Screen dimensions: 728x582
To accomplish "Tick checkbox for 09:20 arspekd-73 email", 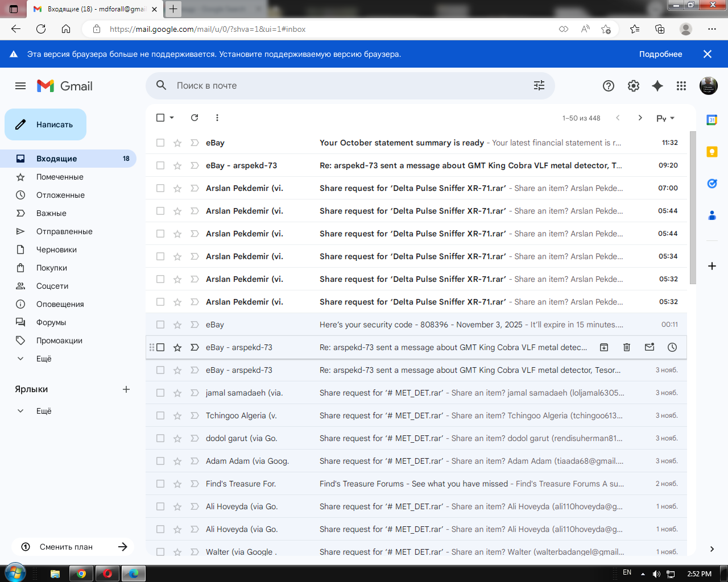I will pyautogui.click(x=160, y=165).
